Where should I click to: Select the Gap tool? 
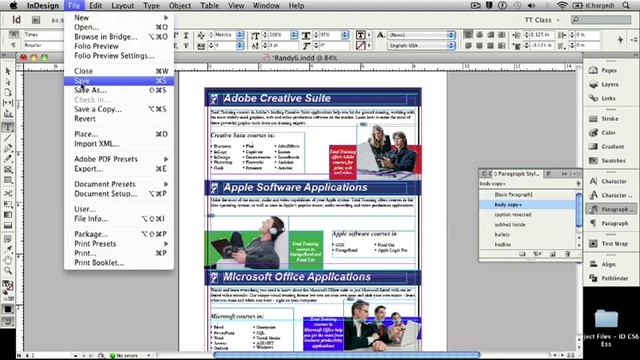pyautogui.click(x=8, y=103)
